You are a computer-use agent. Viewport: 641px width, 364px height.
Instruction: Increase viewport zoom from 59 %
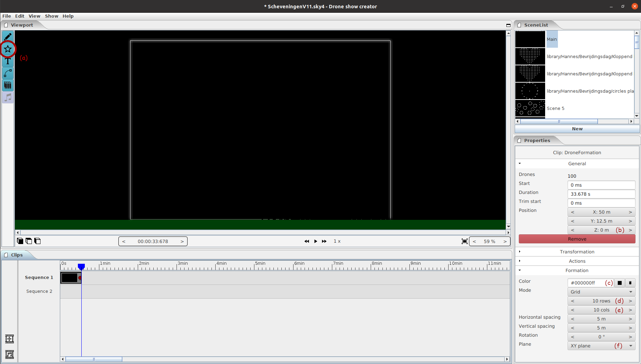coord(505,241)
